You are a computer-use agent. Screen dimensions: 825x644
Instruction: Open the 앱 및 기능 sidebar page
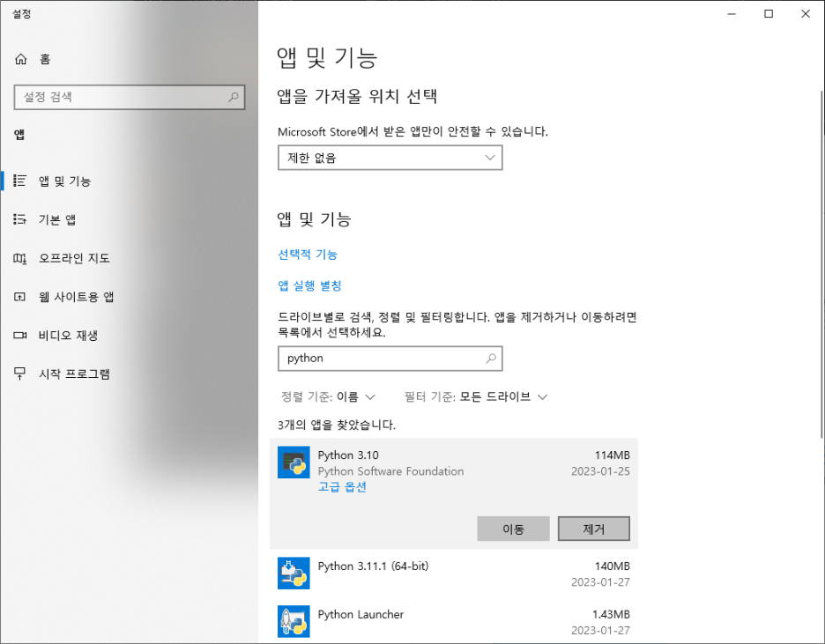point(129,181)
